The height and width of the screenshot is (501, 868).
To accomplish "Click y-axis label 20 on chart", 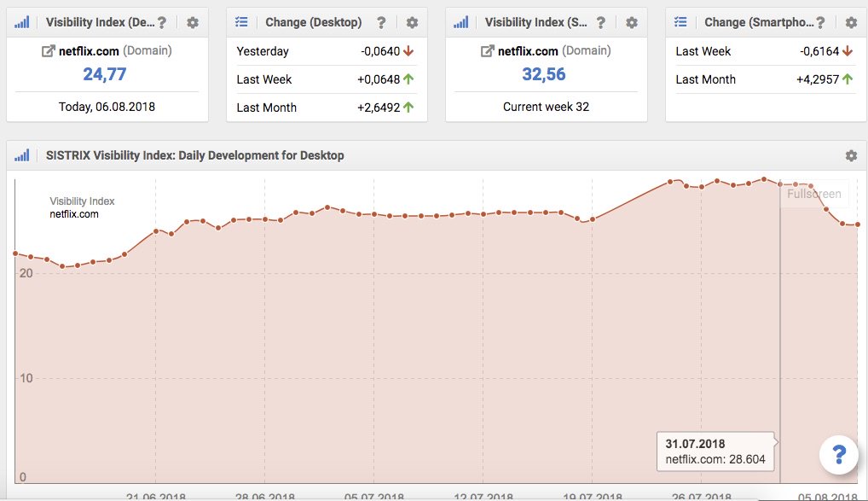I will [x=26, y=273].
